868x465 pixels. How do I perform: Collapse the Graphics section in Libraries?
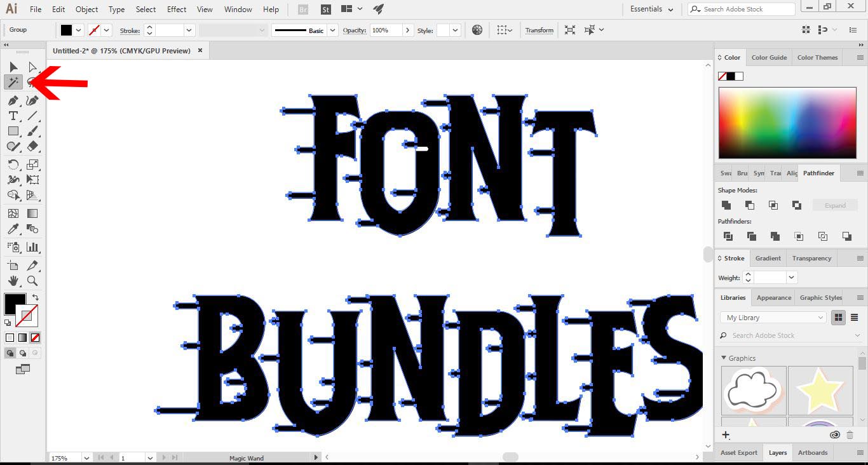pyautogui.click(x=724, y=358)
